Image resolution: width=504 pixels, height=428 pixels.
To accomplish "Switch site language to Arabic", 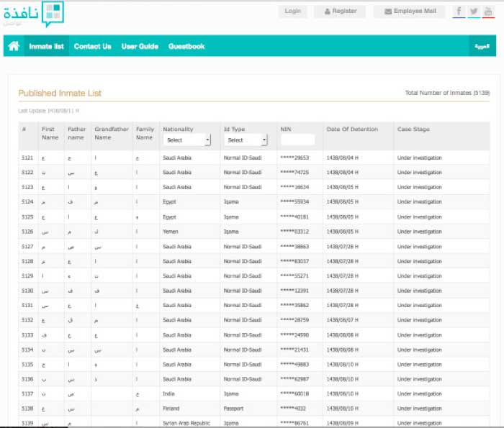I will click(x=482, y=46).
